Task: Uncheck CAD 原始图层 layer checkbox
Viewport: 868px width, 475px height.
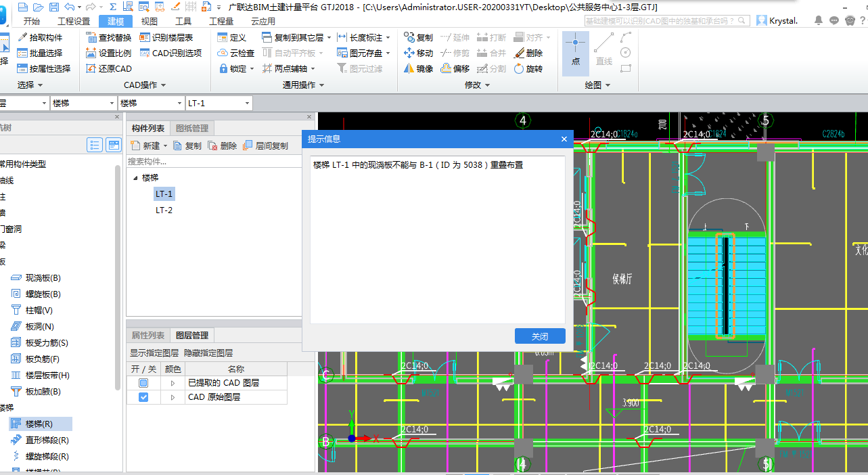Action: click(x=143, y=397)
